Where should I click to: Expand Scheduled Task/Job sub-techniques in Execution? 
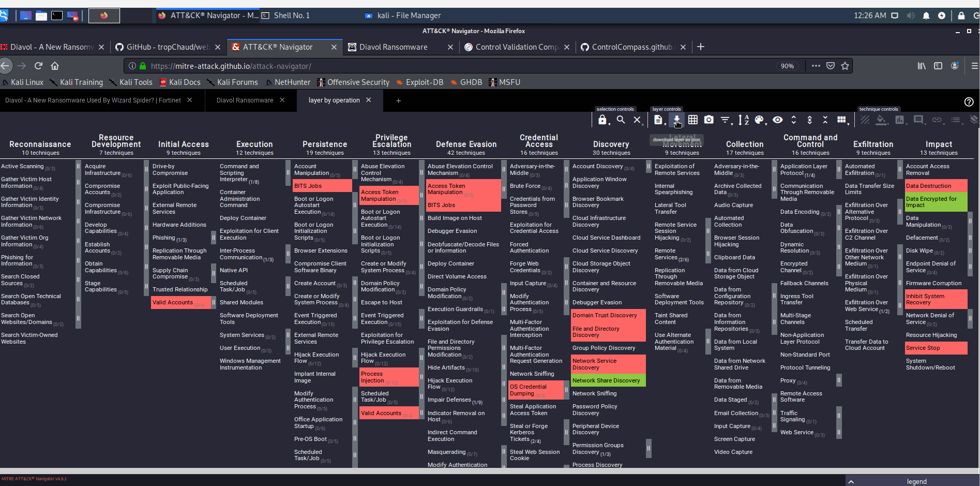click(x=288, y=286)
